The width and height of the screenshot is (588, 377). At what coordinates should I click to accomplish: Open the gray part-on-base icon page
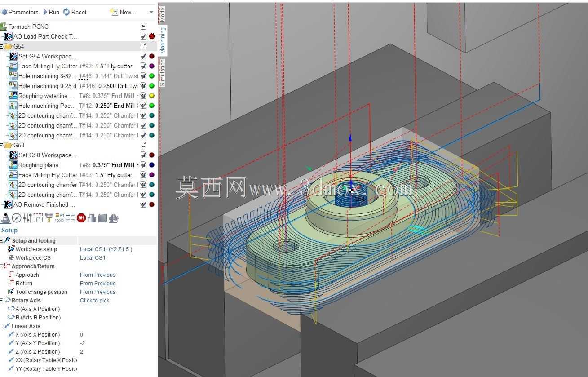pos(92,218)
